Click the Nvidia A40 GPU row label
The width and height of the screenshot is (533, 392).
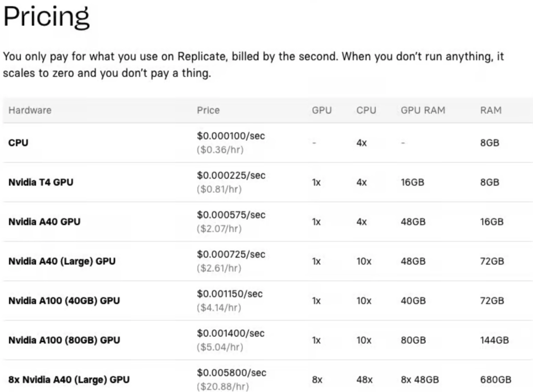tap(44, 222)
